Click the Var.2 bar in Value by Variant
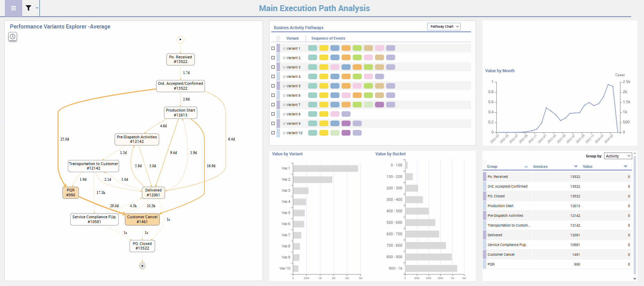 pos(313,179)
